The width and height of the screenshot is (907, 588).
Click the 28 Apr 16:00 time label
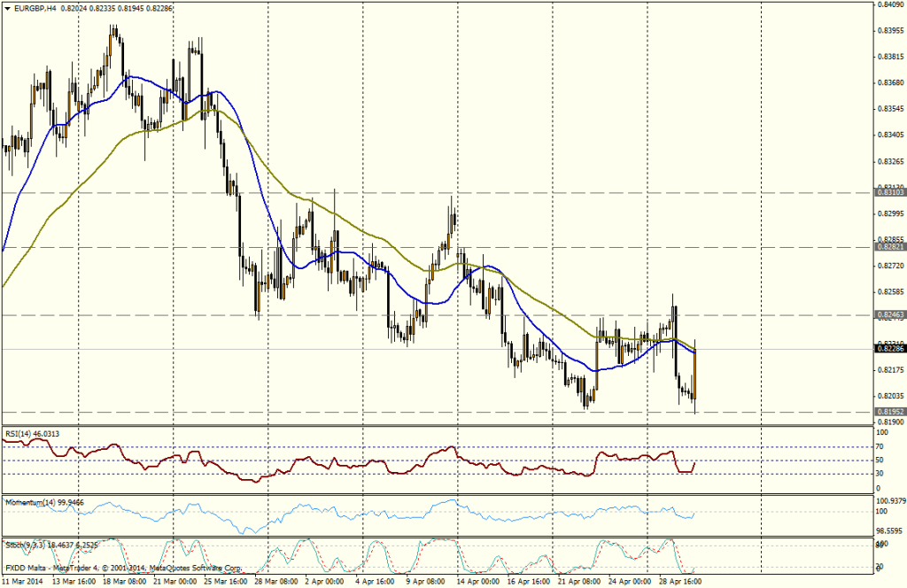click(x=679, y=582)
